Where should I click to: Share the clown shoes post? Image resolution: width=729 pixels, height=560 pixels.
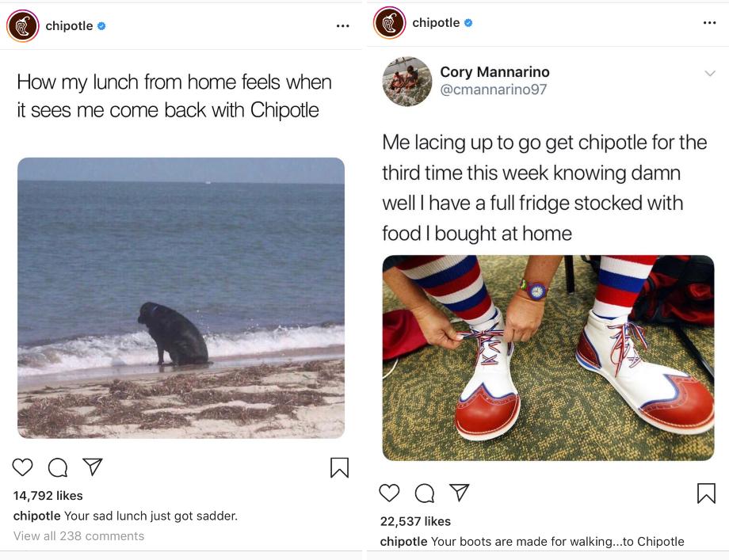coord(460,493)
